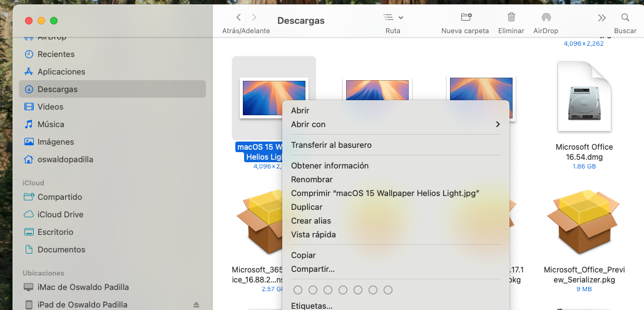This screenshot has width=644, height=310.
Task: Click the Documentos document icon
Action: 29,249
